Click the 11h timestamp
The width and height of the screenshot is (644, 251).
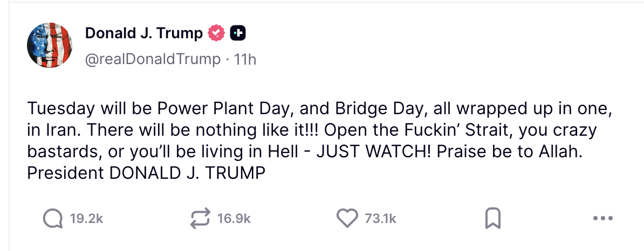tap(245, 59)
